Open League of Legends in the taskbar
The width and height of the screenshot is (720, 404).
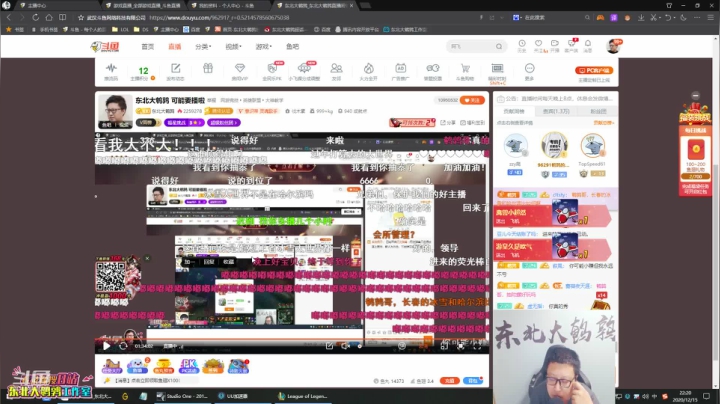point(303,396)
